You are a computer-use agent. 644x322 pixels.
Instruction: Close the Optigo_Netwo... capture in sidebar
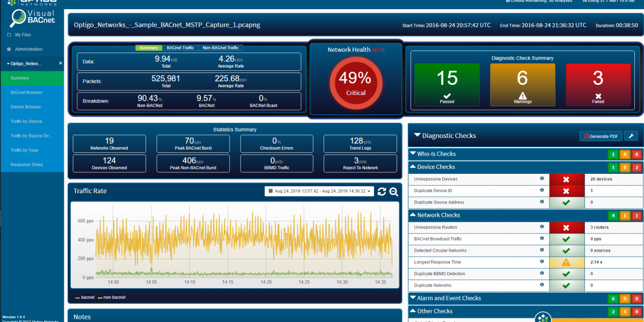point(61,63)
